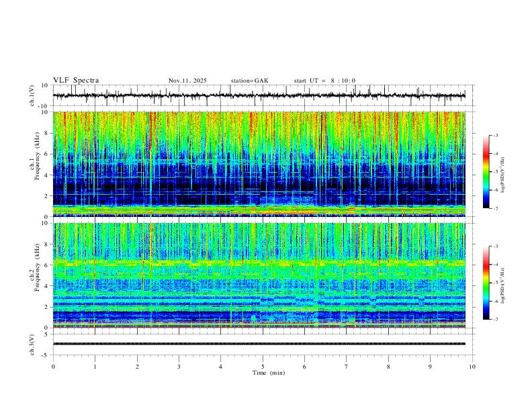The width and height of the screenshot is (532, 411).
Task: Select the date text "Nov.11, 2025"
Action: pos(187,81)
